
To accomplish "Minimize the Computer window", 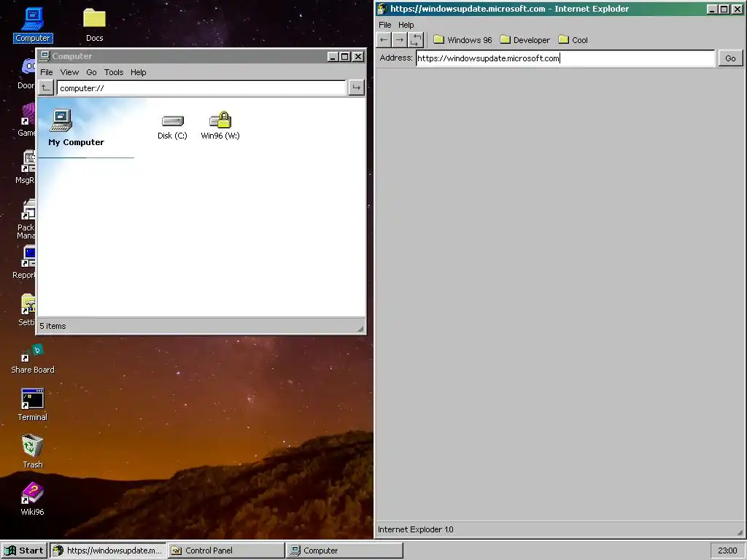I will click(x=333, y=57).
